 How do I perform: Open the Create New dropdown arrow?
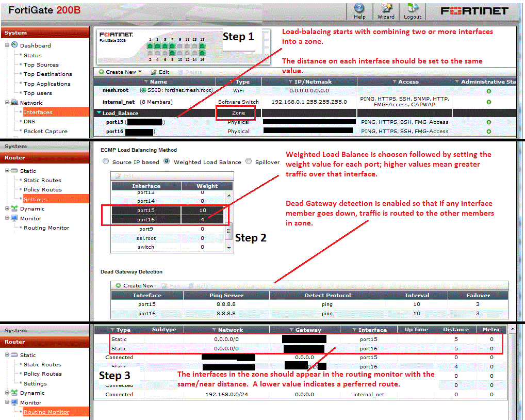pos(140,72)
